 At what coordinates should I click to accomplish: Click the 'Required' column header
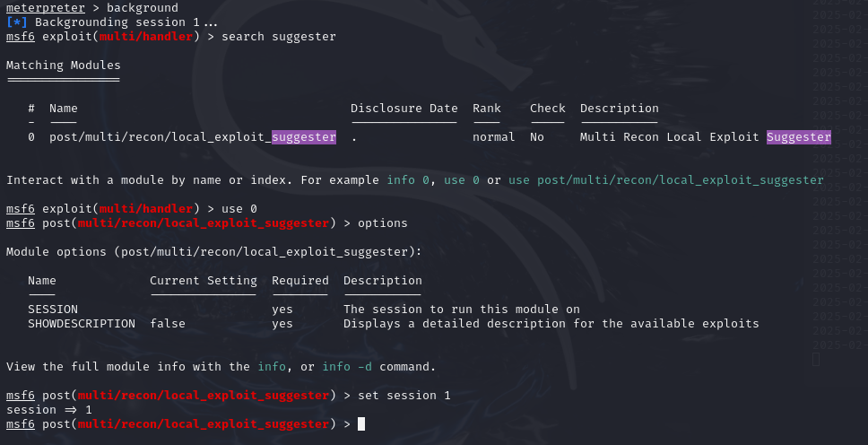pyautogui.click(x=300, y=281)
